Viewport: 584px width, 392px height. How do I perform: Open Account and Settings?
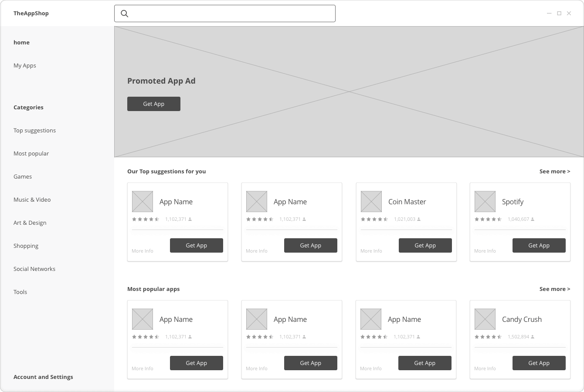[x=43, y=377]
